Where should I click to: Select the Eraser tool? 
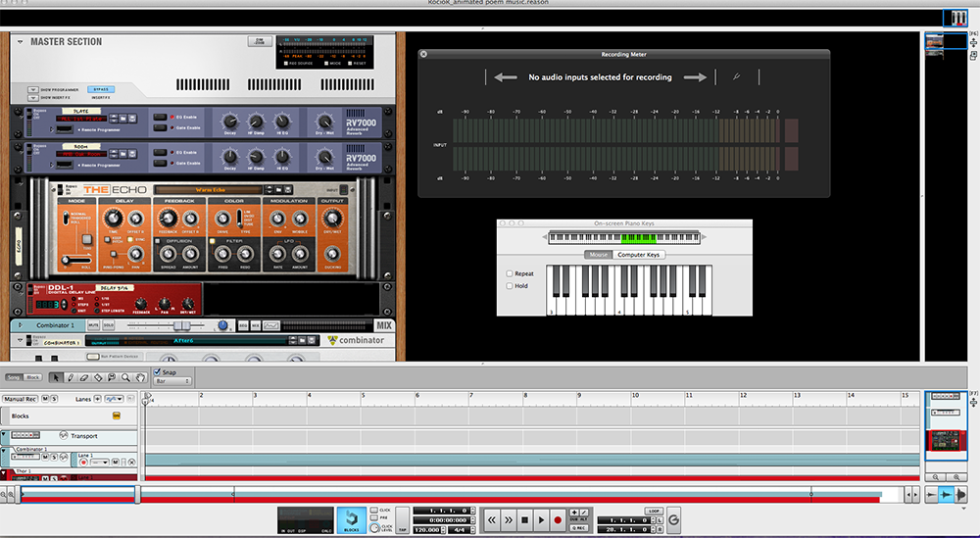(x=84, y=377)
